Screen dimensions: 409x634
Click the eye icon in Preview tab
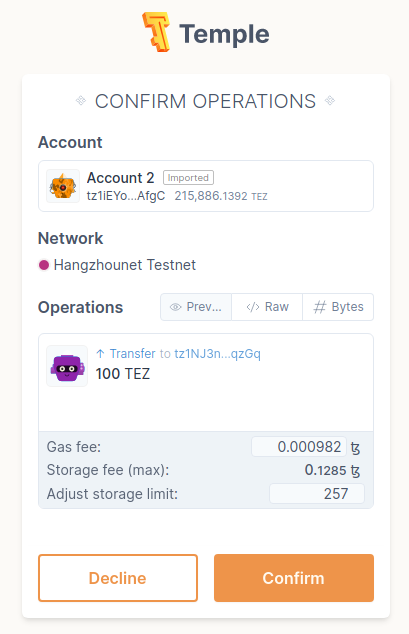tap(175, 307)
